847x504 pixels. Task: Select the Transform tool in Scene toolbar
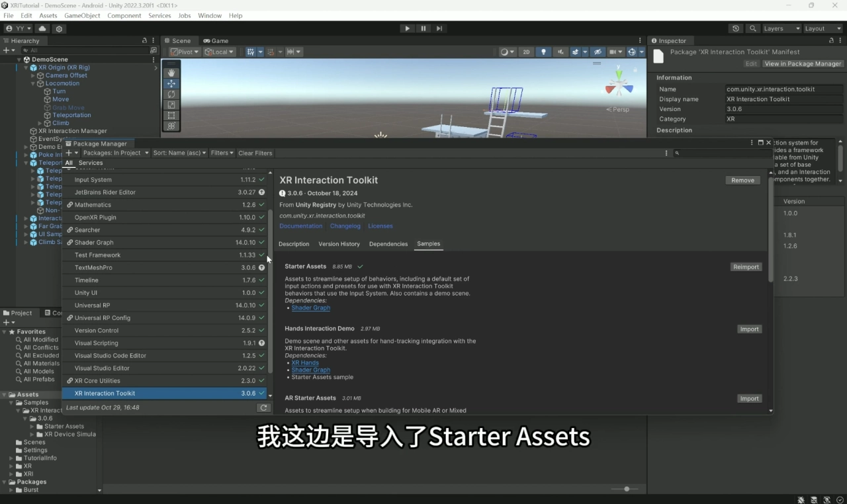click(x=171, y=126)
